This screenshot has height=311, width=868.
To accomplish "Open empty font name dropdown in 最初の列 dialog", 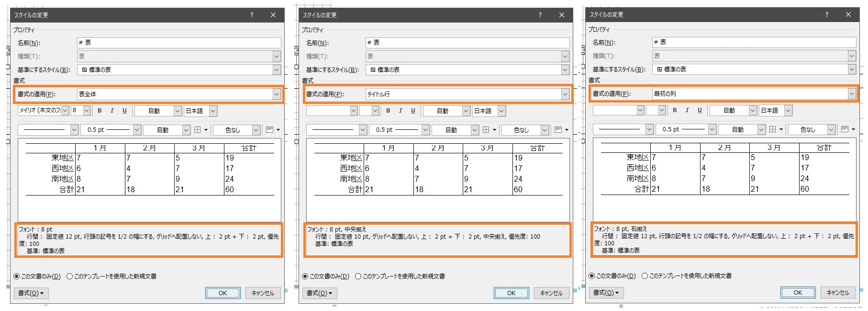I will point(619,111).
